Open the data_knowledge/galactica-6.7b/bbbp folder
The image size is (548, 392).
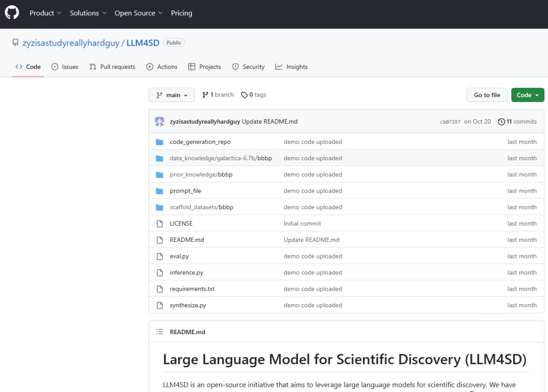click(x=221, y=158)
